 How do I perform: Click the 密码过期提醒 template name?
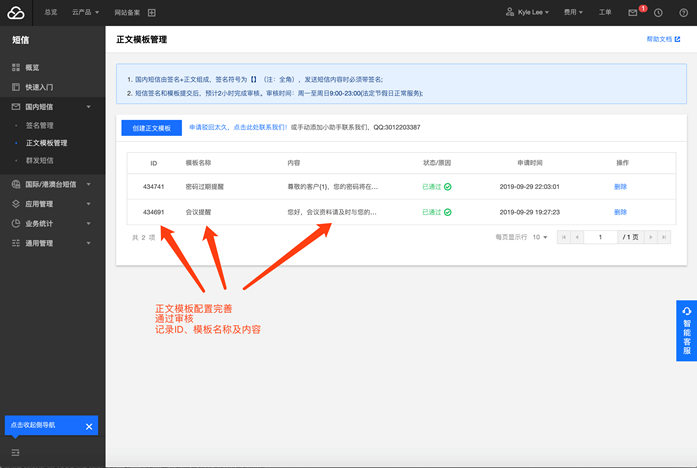pyautogui.click(x=204, y=187)
